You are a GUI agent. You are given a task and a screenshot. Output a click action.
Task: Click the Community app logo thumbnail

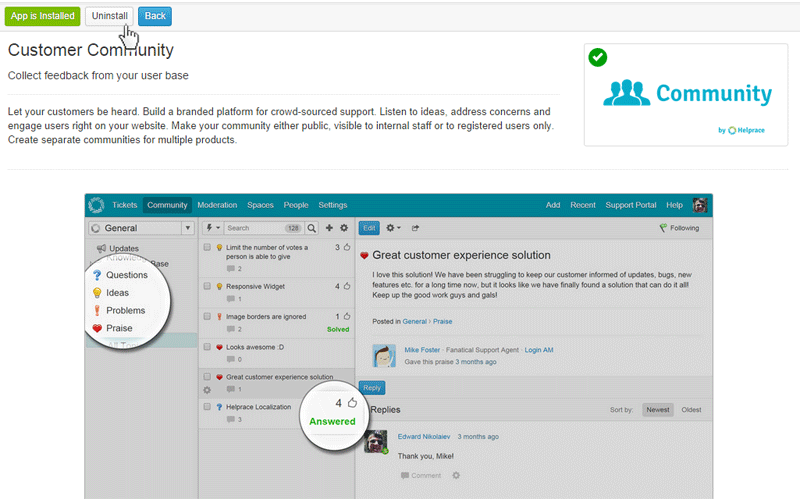coord(687,94)
